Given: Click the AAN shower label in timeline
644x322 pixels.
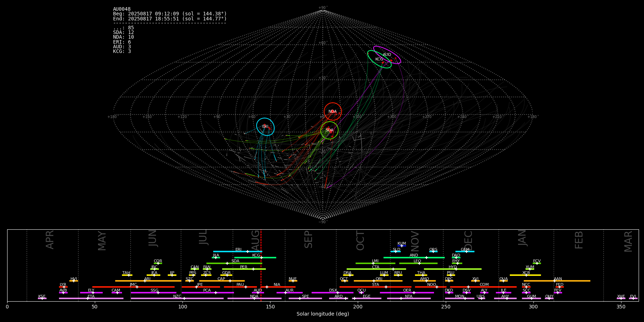Looking at the screenshot, I should 558,279.
